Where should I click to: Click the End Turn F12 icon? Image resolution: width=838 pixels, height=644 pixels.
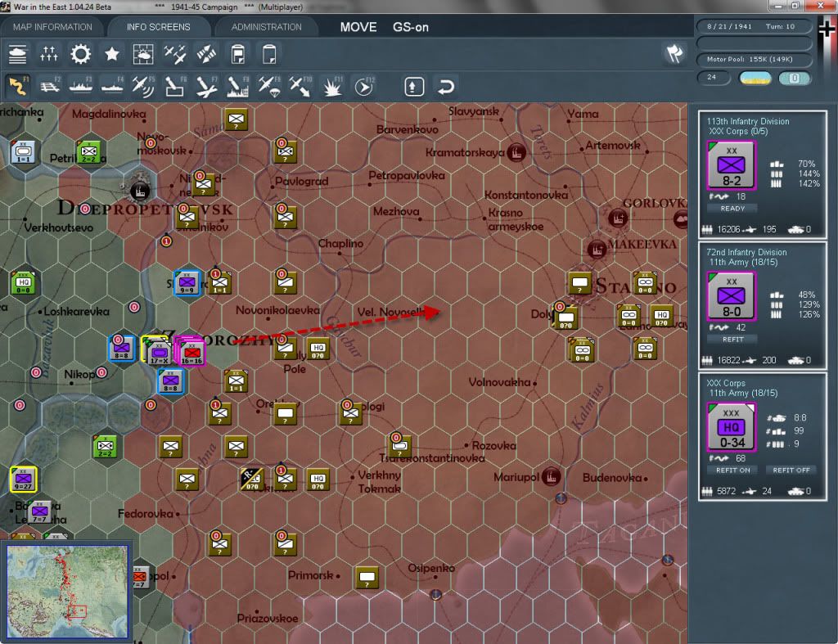[364, 86]
